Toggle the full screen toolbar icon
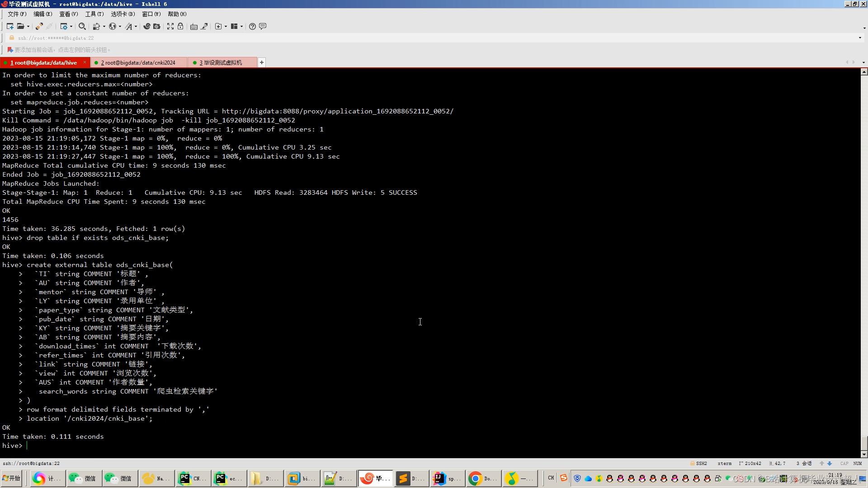Image resolution: width=868 pixels, height=488 pixels. pos(170,26)
